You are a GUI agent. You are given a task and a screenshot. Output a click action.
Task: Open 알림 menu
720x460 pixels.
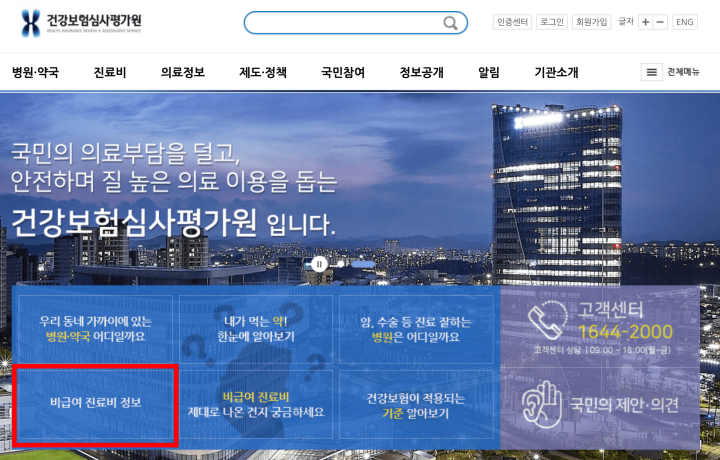coord(489,72)
